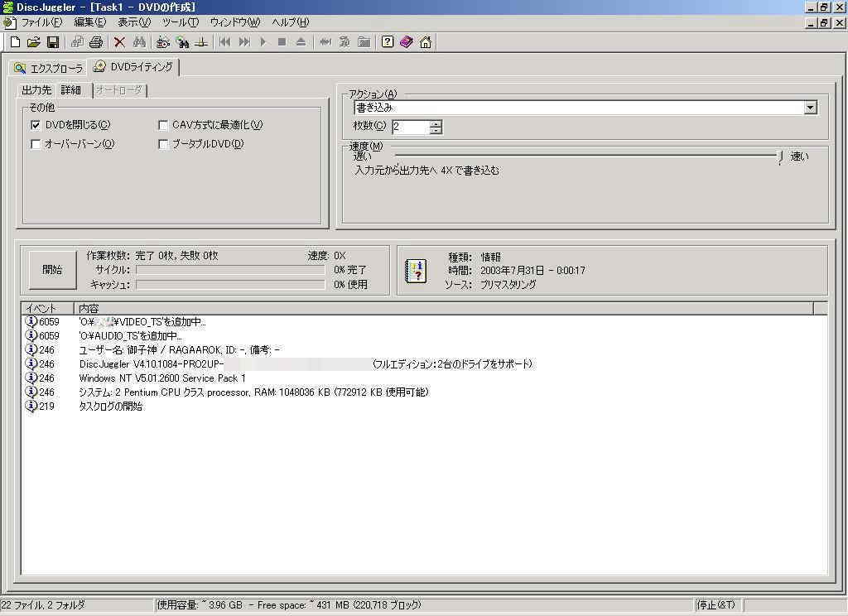Click the 枚数 count input field
The height and width of the screenshot is (616, 848).
coord(411,128)
